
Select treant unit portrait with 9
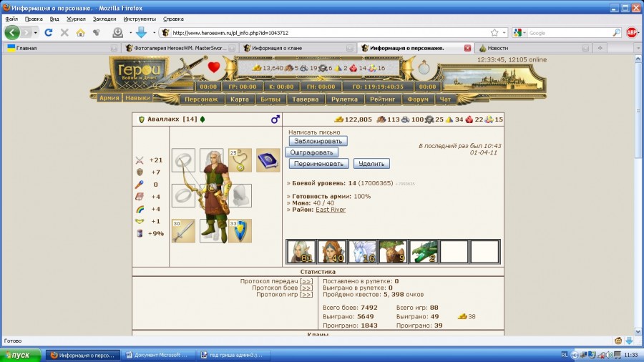tap(393, 252)
